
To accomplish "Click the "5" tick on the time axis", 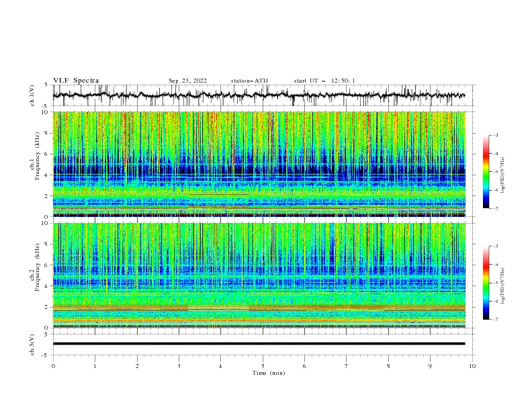I will pos(263,366).
